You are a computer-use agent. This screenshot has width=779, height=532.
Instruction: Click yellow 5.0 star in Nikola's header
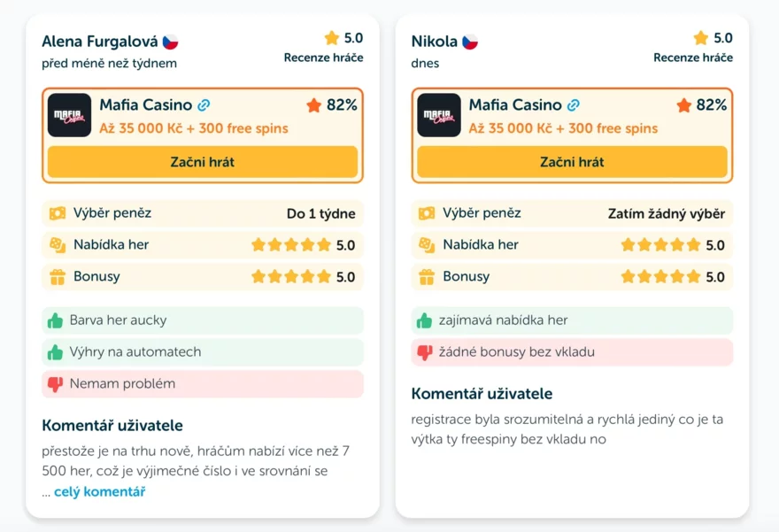(701, 38)
